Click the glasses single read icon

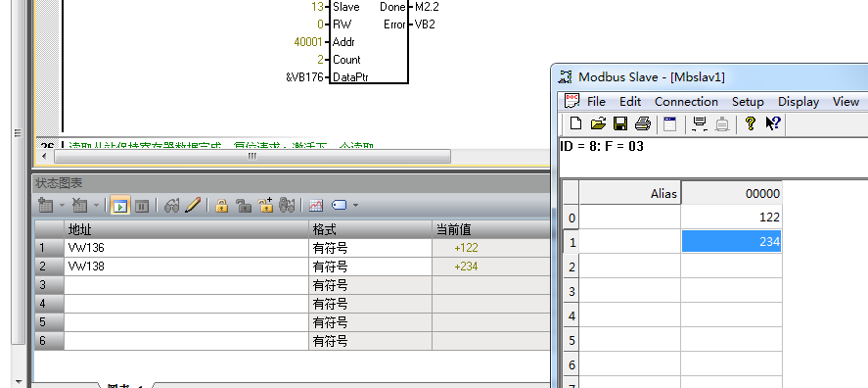click(171, 206)
